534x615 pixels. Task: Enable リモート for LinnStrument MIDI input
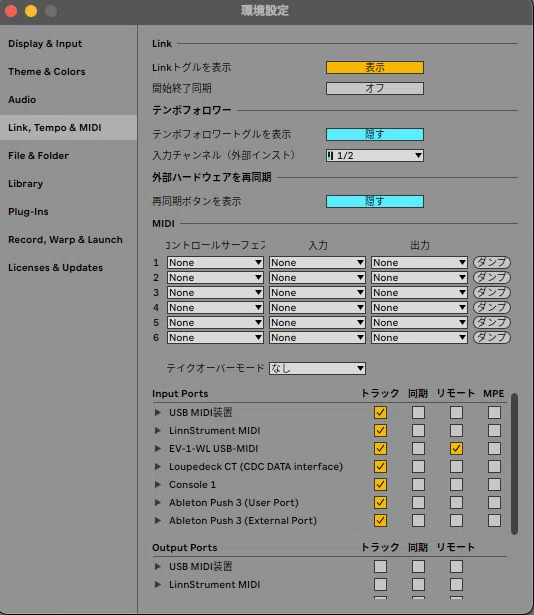456,431
